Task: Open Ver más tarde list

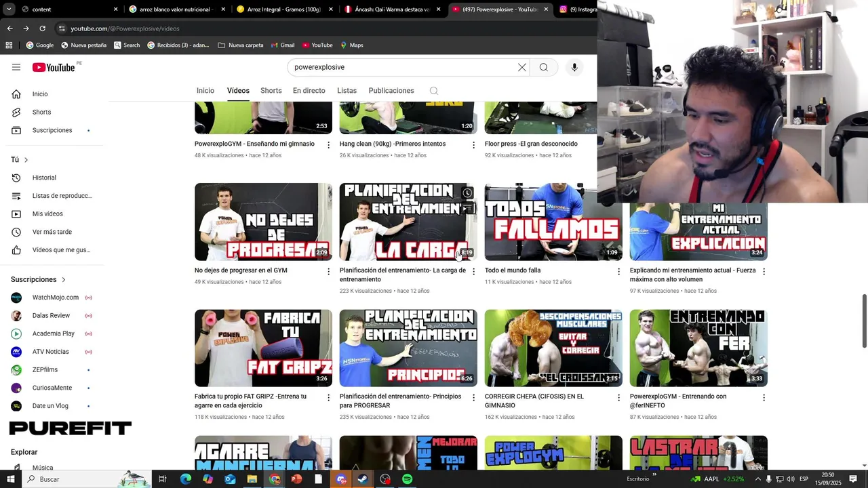Action: coord(52,232)
